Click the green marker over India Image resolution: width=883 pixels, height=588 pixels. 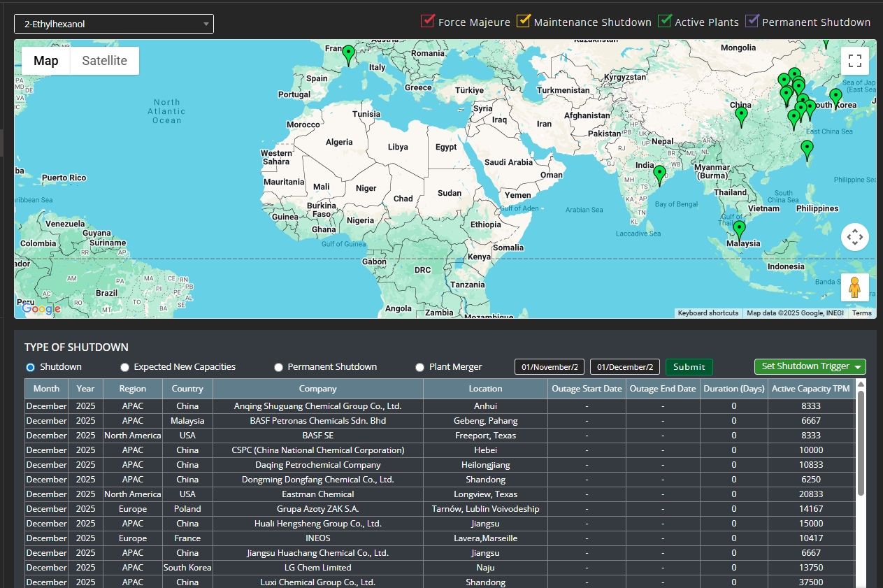pyautogui.click(x=659, y=175)
